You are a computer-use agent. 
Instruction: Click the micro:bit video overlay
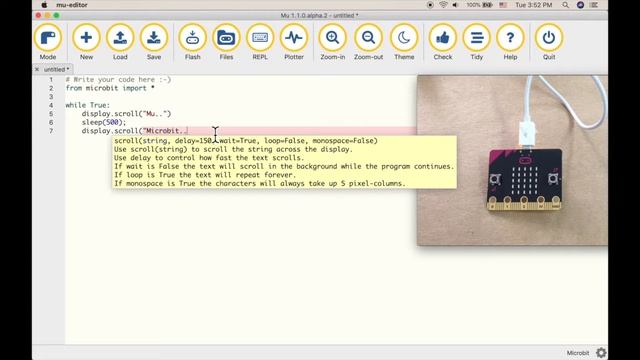point(512,160)
